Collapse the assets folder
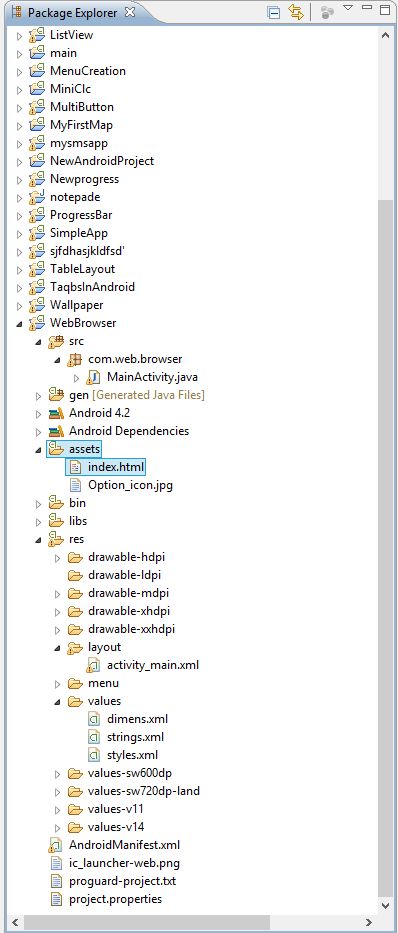 pos(39,450)
